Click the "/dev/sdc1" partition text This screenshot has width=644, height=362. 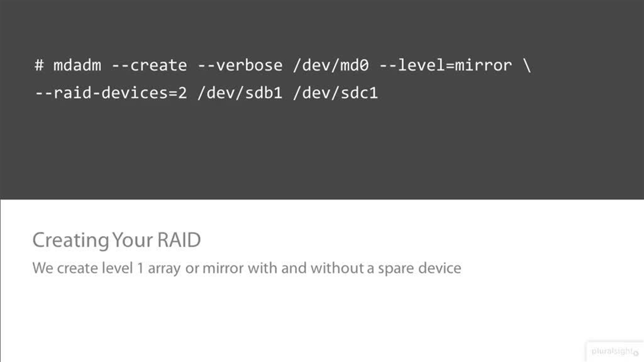(x=335, y=93)
